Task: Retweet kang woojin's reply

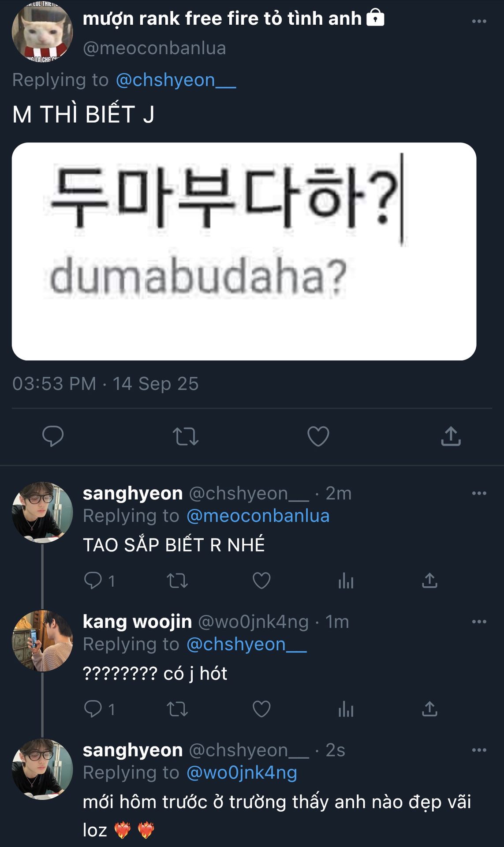Action: pos(177,709)
